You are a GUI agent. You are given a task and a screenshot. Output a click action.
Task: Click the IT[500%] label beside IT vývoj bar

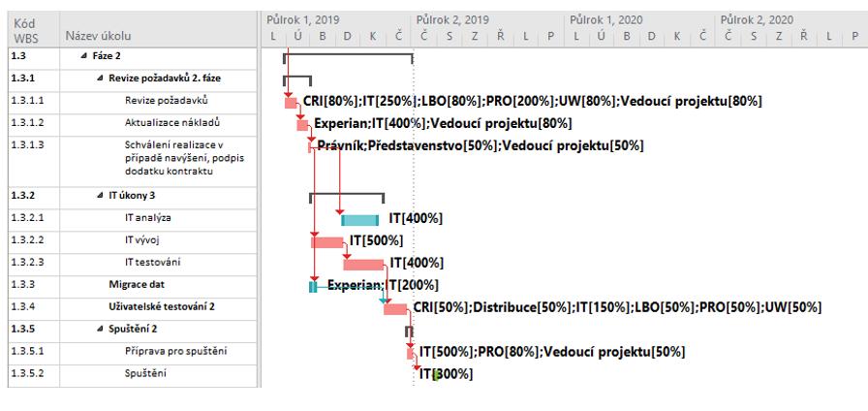(x=376, y=240)
